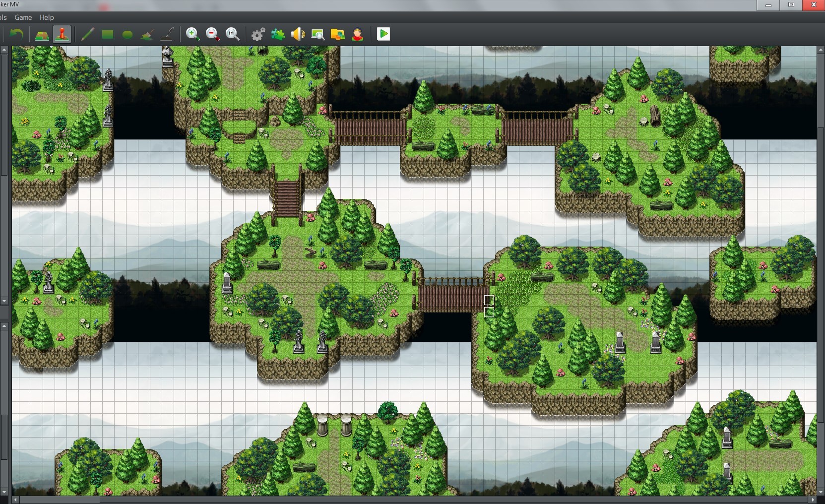825x504 pixels.
Task: Switch to Map editing mode
Action: pos(42,34)
